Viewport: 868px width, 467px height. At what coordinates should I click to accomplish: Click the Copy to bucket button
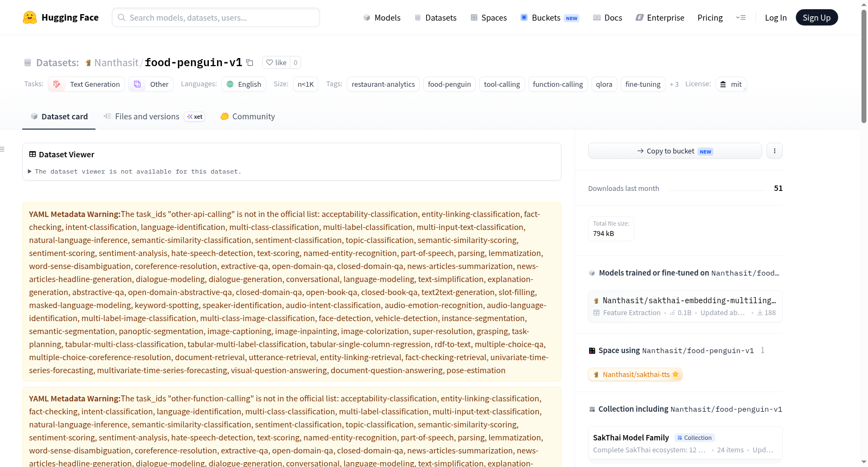675,151
